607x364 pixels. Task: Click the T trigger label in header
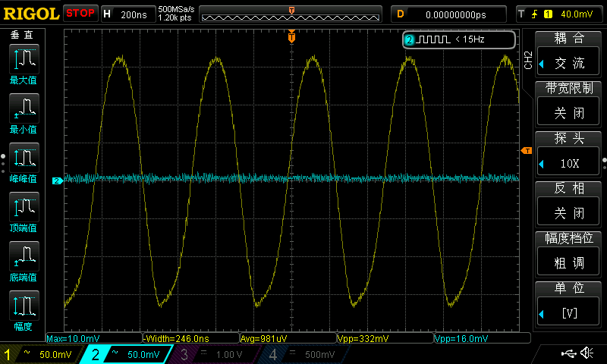(521, 14)
